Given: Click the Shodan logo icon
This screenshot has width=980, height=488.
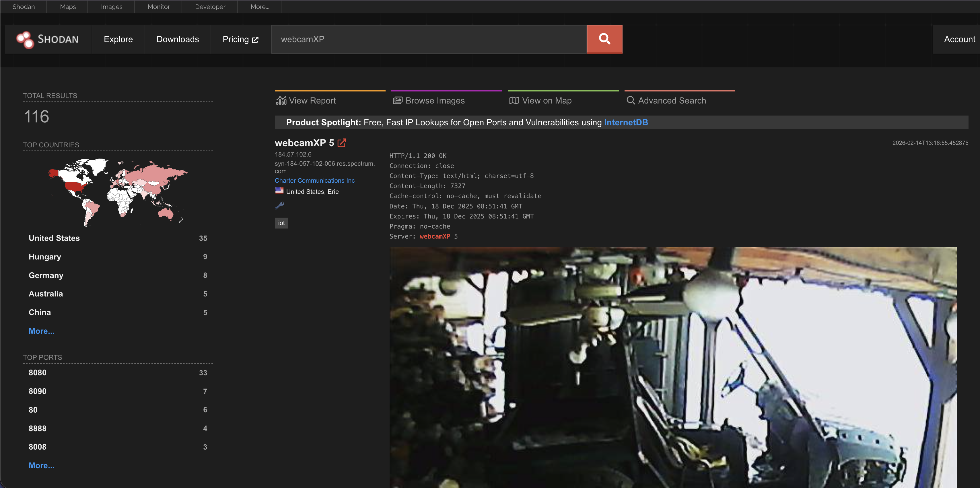Looking at the screenshot, I should click(x=25, y=40).
